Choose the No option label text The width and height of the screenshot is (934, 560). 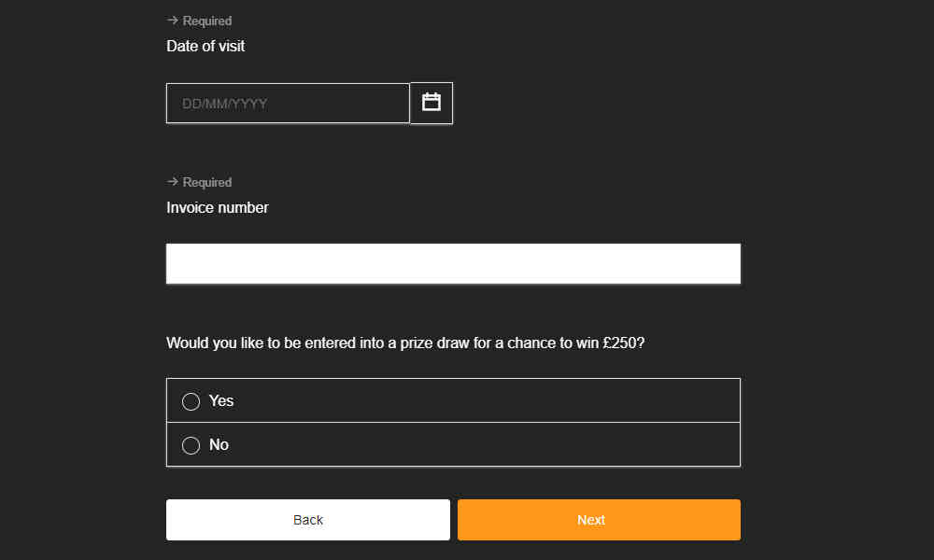point(219,444)
